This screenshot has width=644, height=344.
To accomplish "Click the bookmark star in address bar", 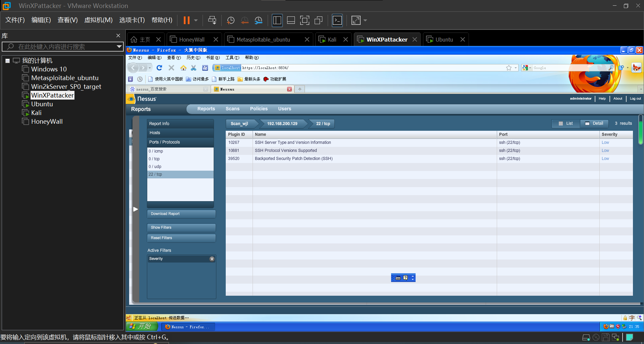I will 508,68.
